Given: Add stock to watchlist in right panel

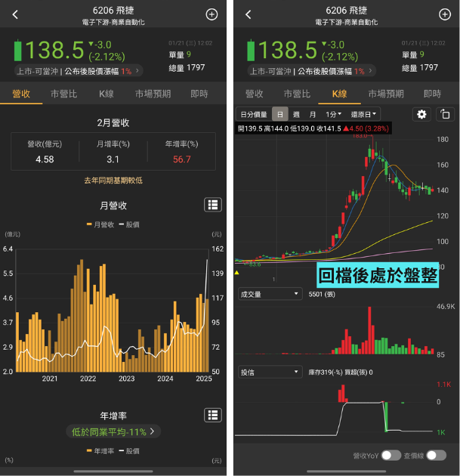Looking at the screenshot, I should [445, 14].
